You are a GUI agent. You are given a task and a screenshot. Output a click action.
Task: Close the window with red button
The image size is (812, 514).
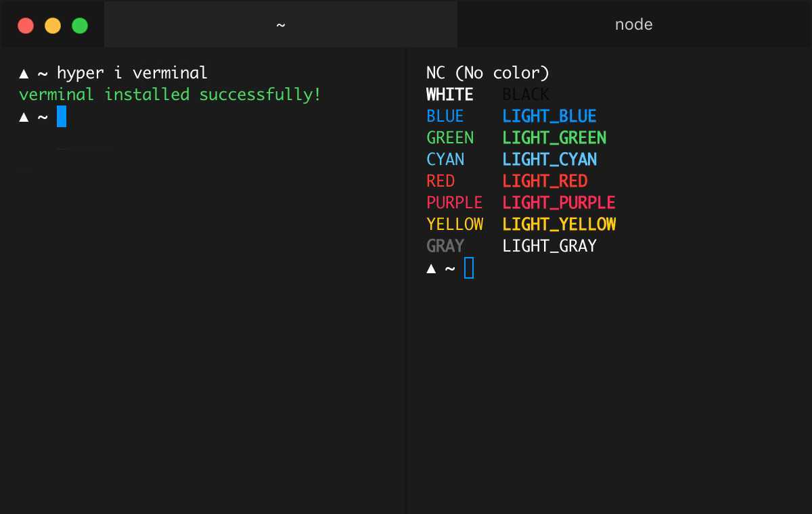click(26, 26)
